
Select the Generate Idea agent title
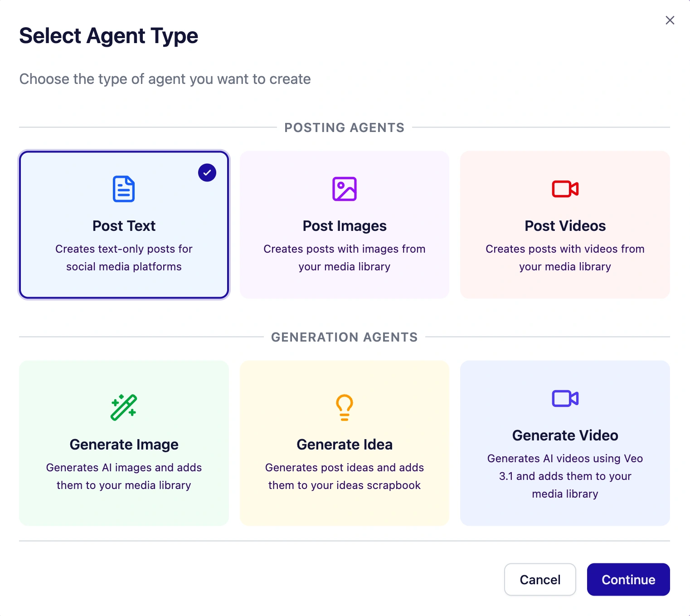[345, 445]
